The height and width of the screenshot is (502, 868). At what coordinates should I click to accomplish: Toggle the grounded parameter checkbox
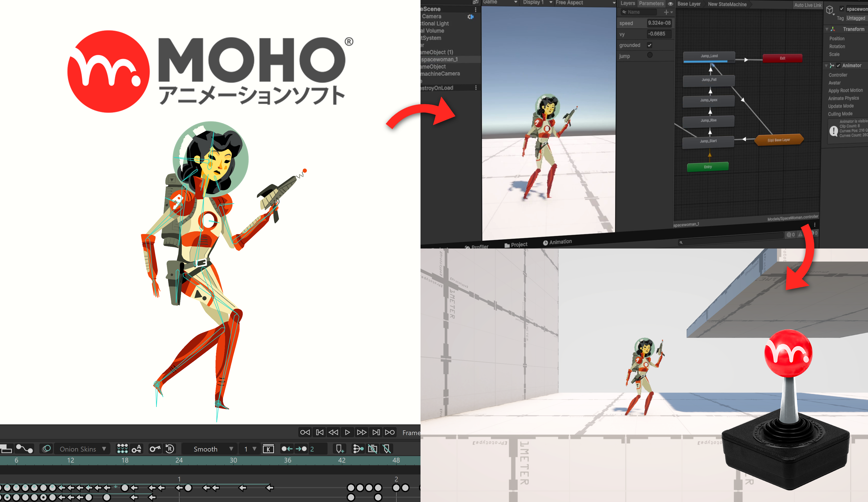click(x=649, y=45)
